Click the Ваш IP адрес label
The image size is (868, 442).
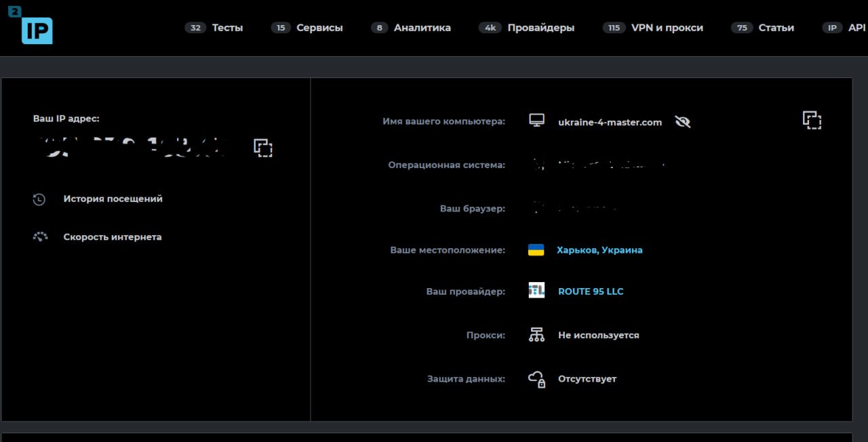point(66,119)
